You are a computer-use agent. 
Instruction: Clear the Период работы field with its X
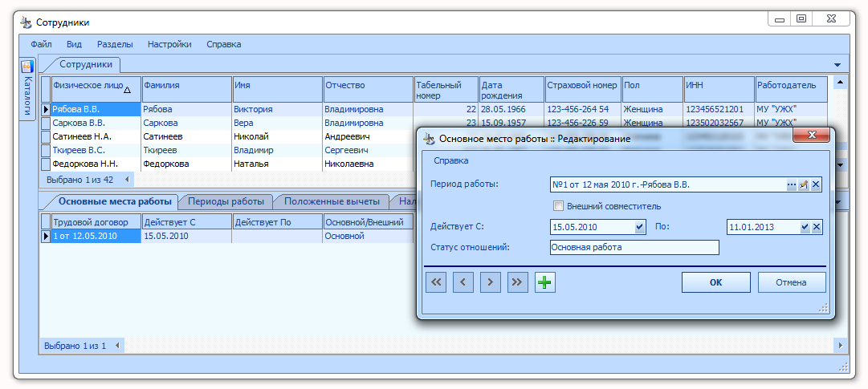tap(816, 184)
